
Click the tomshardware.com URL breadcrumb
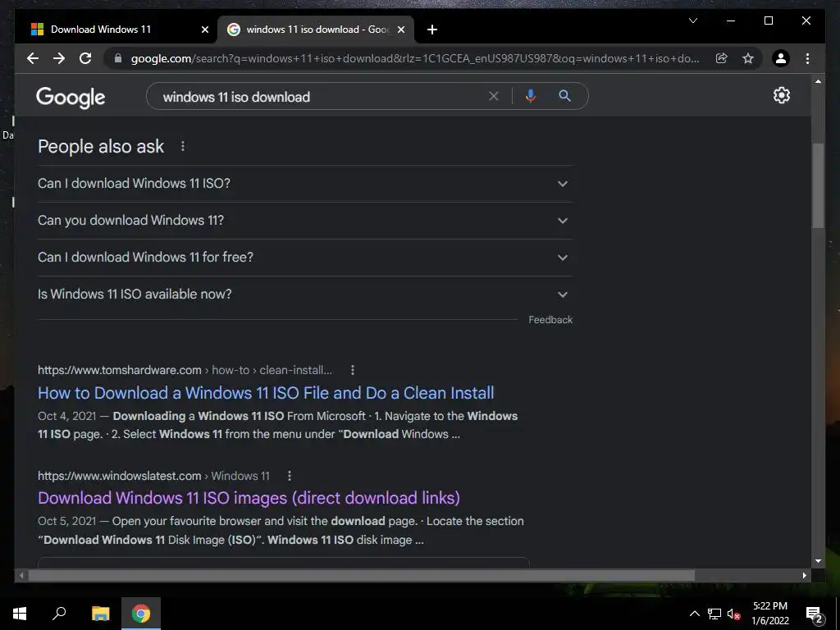coord(185,370)
